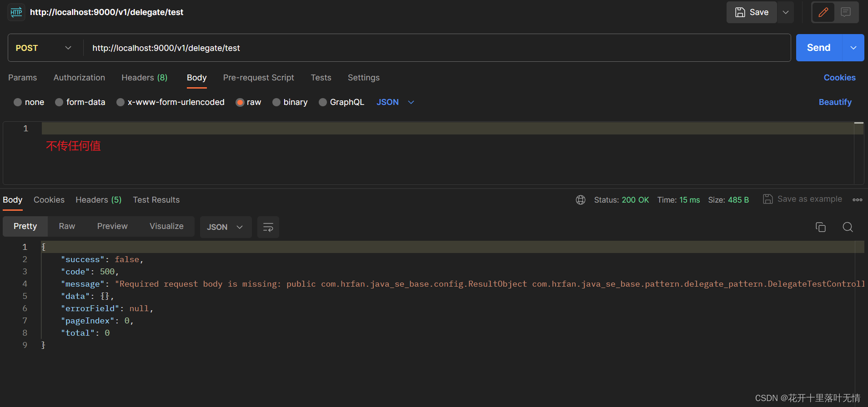Click the "code": 500 line
Image resolution: width=868 pixels, height=407 pixels.
click(x=90, y=272)
